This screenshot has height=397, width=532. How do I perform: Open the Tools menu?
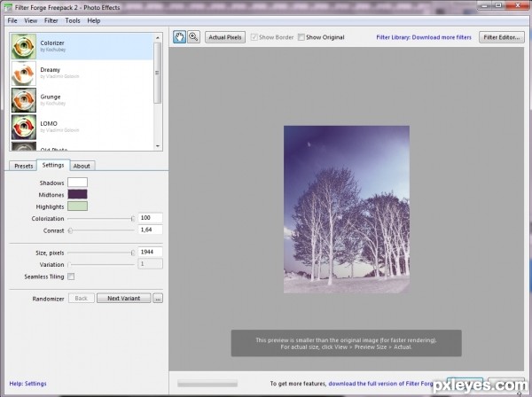tap(73, 20)
